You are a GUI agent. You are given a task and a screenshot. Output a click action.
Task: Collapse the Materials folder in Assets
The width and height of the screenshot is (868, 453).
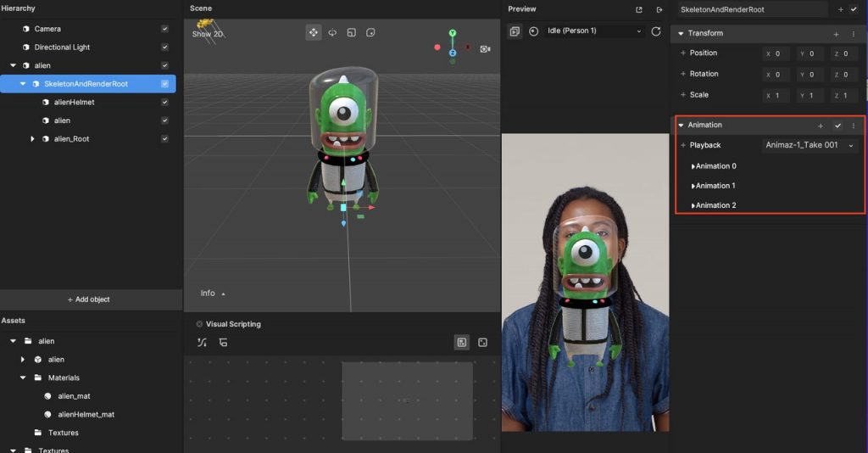(x=23, y=377)
